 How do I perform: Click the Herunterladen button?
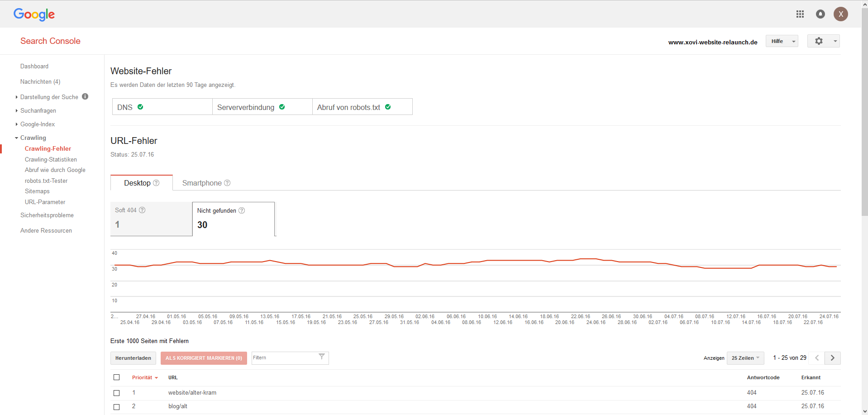133,358
